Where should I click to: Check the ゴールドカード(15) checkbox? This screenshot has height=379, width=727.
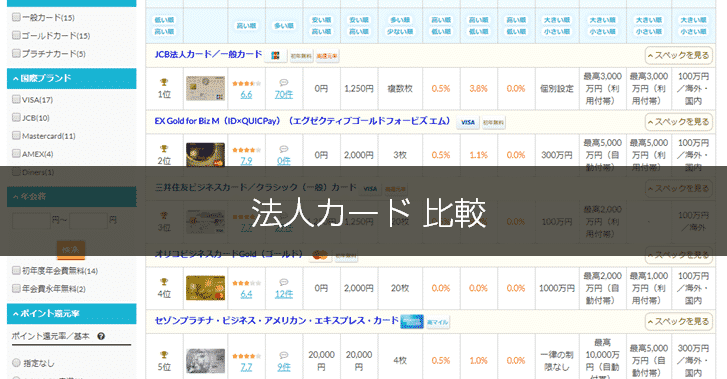tap(16, 35)
